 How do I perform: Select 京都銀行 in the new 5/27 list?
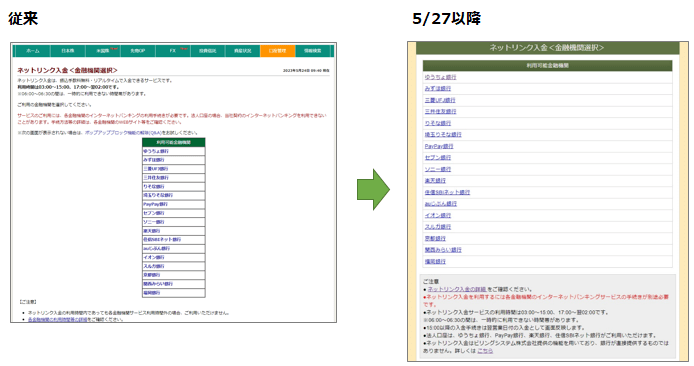435,239
